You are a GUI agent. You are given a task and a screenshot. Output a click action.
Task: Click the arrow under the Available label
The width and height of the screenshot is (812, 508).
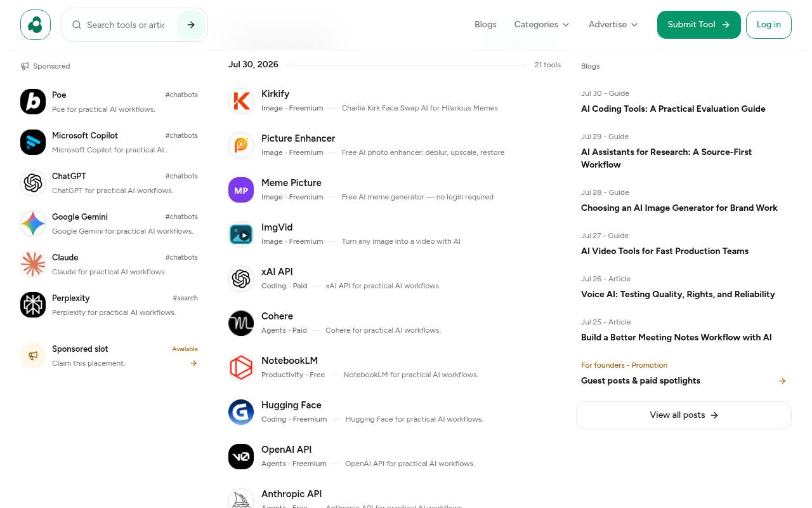click(193, 363)
